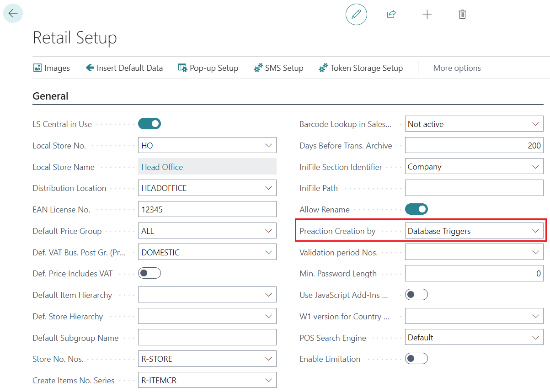The width and height of the screenshot is (550, 392).
Task: Click the back arrow icon
Action: [13, 14]
